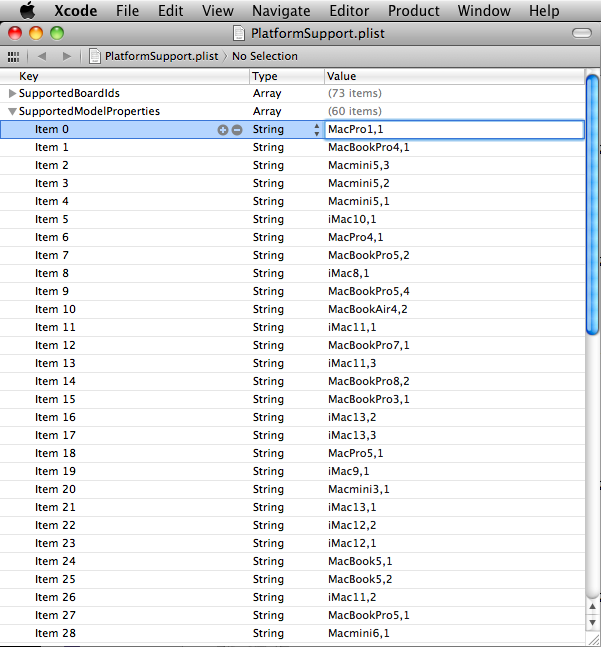Click value iMac13,3
Screen dimensions: 601x647
(x=352, y=435)
